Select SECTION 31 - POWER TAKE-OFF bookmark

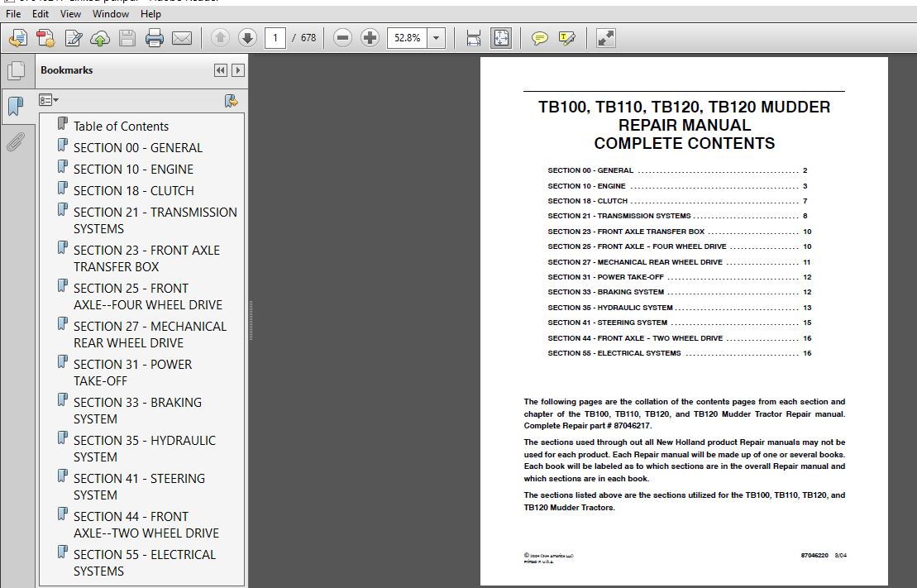coord(132,373)
